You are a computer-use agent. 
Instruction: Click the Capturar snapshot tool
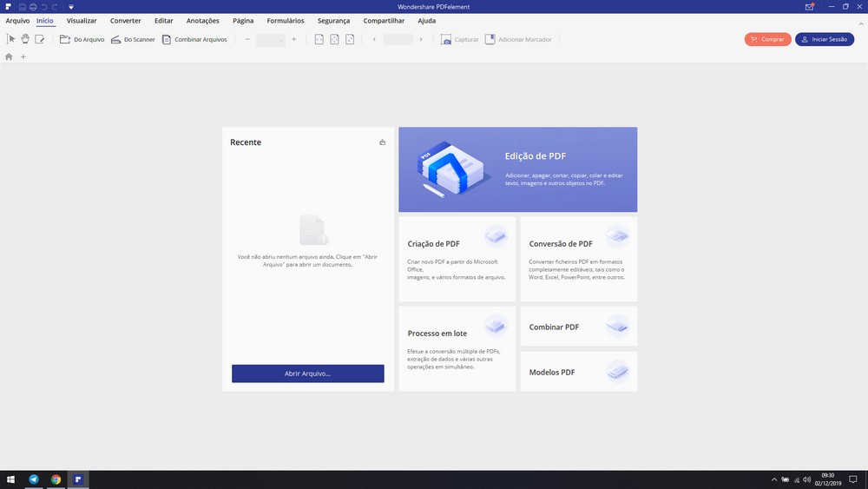click(x=459, y=39)
